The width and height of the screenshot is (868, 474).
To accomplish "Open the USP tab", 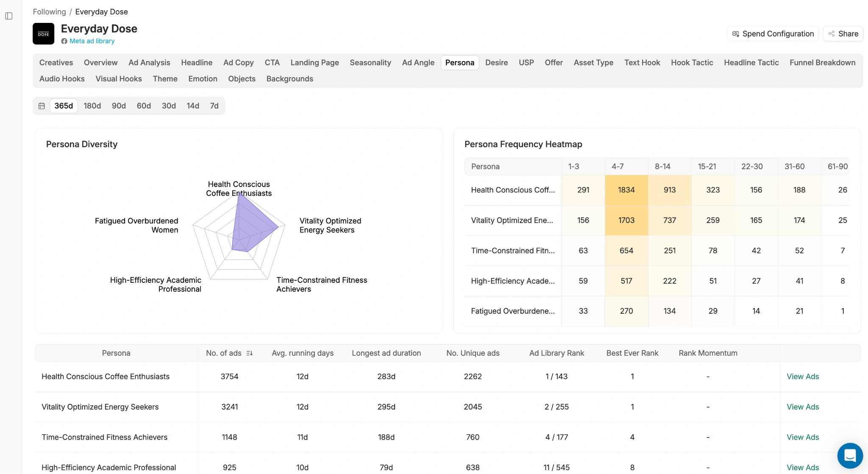I will [526, 63].
